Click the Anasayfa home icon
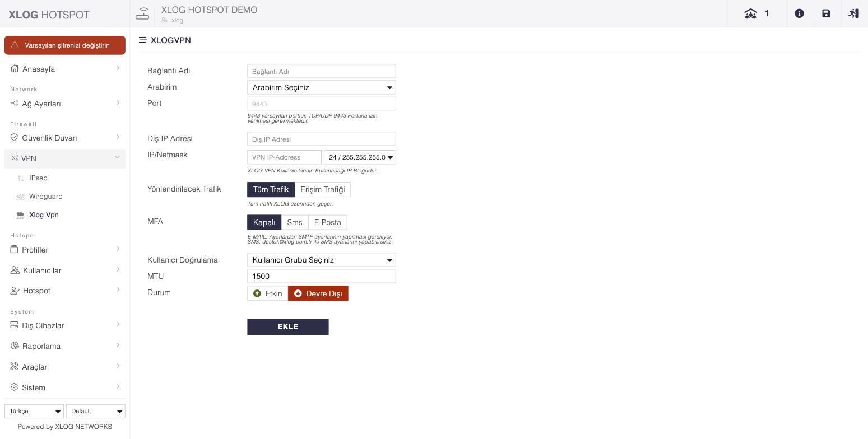Viewport: 868px width, 439px height. tap(15, 69)
